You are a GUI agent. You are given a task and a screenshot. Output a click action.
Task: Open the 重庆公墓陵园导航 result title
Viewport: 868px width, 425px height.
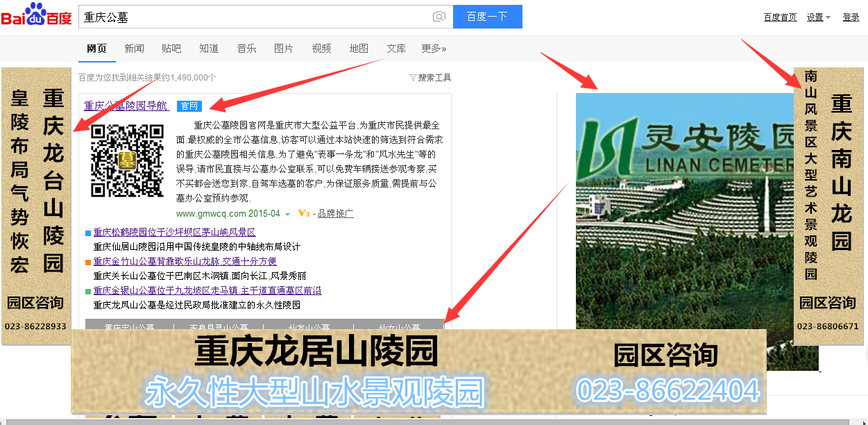(x=126, y=106)
